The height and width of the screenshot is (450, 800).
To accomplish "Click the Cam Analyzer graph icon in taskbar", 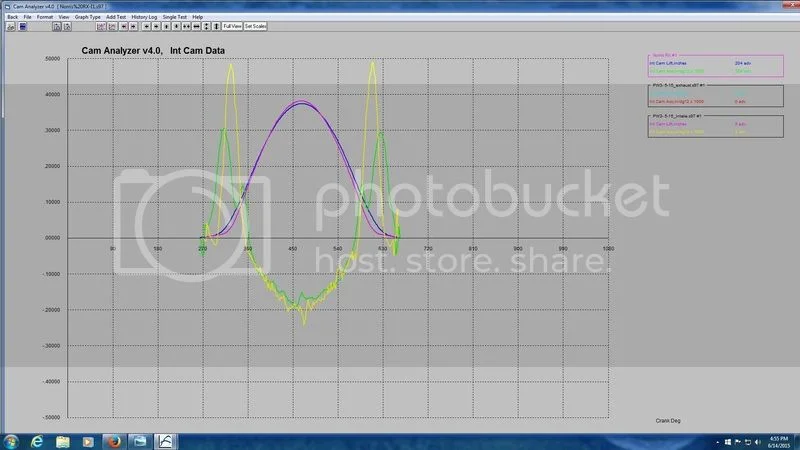I will [167, 440].
